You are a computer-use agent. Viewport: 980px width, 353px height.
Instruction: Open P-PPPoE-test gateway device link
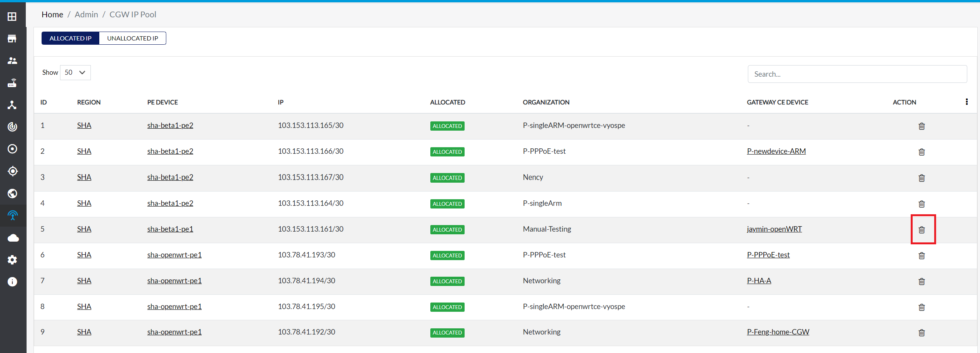tap(768, 255)
